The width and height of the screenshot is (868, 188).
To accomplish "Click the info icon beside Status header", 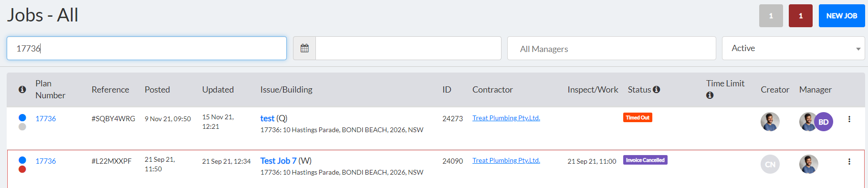I will click(x=657, y=89).
